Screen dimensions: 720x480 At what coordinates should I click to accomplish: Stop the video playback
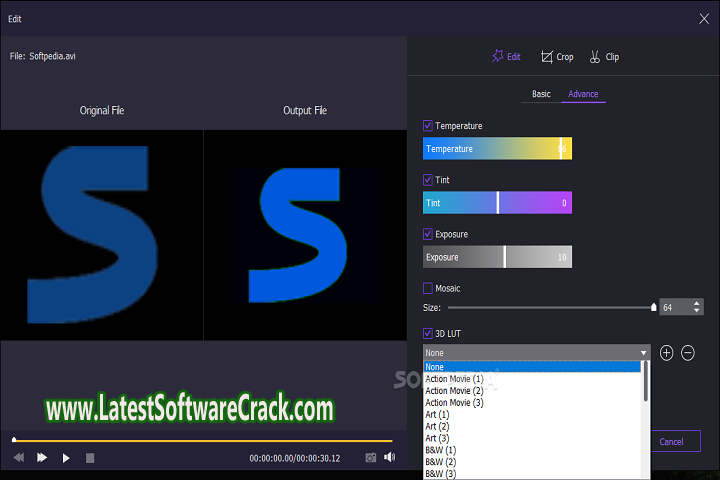90,458
